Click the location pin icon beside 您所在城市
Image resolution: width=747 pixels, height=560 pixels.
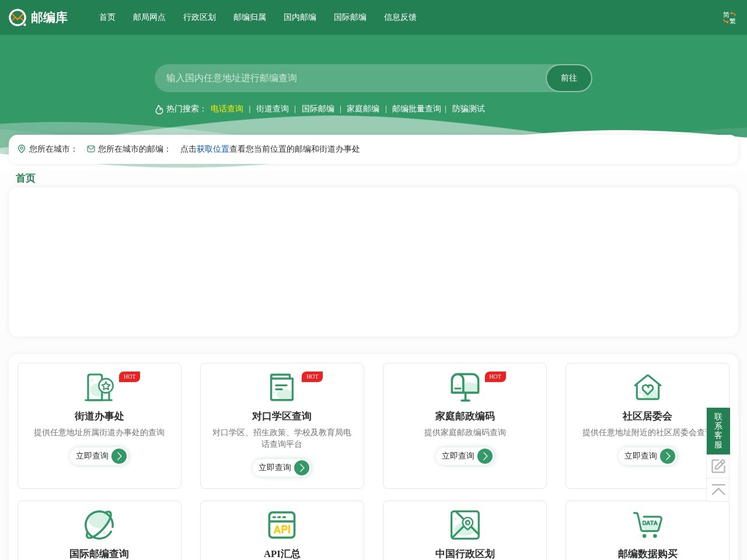[22, 149]
